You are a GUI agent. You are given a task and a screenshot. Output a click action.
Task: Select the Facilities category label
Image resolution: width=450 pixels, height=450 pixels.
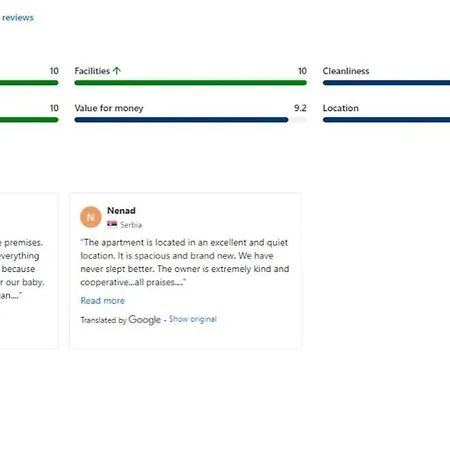pyautogui.click(x=92, y=71)
